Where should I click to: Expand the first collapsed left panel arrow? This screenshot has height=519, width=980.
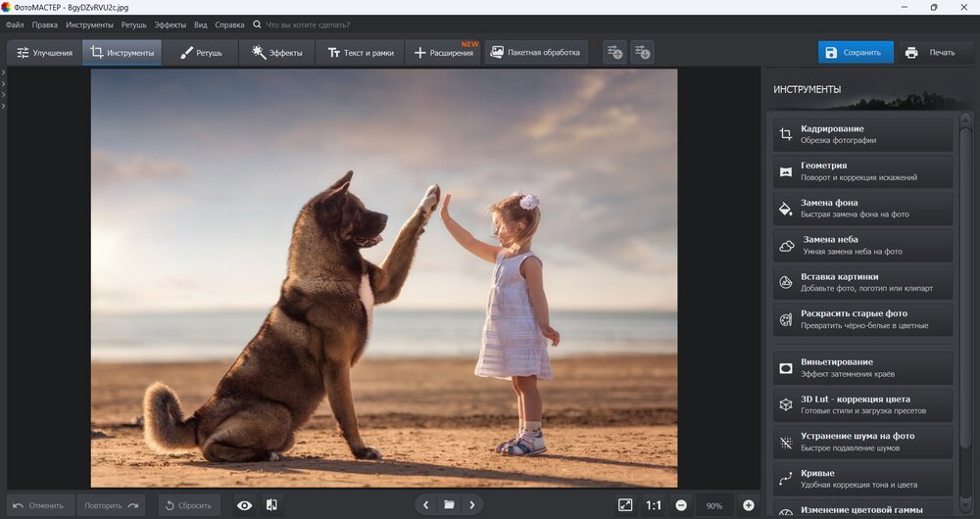(x=4, y=72)
